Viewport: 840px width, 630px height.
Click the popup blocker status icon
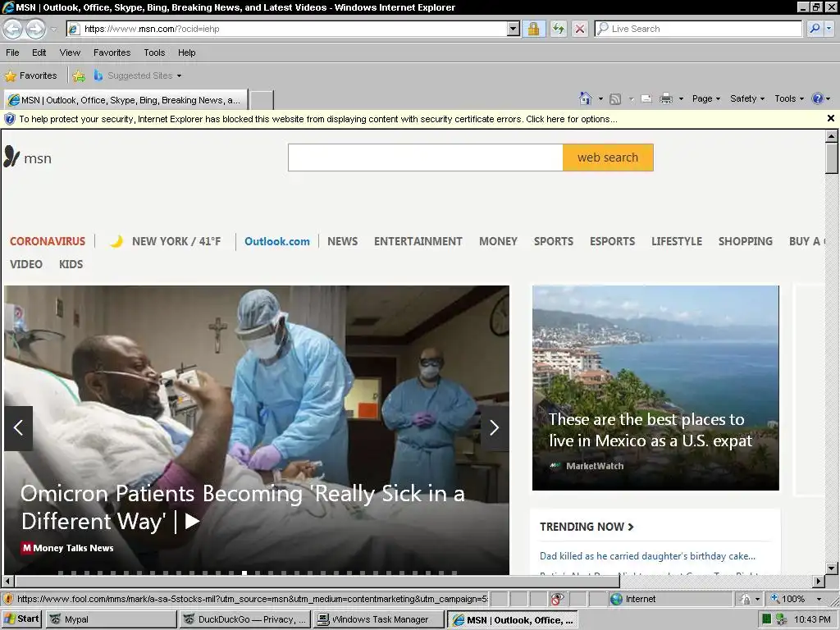click(557, 599)
